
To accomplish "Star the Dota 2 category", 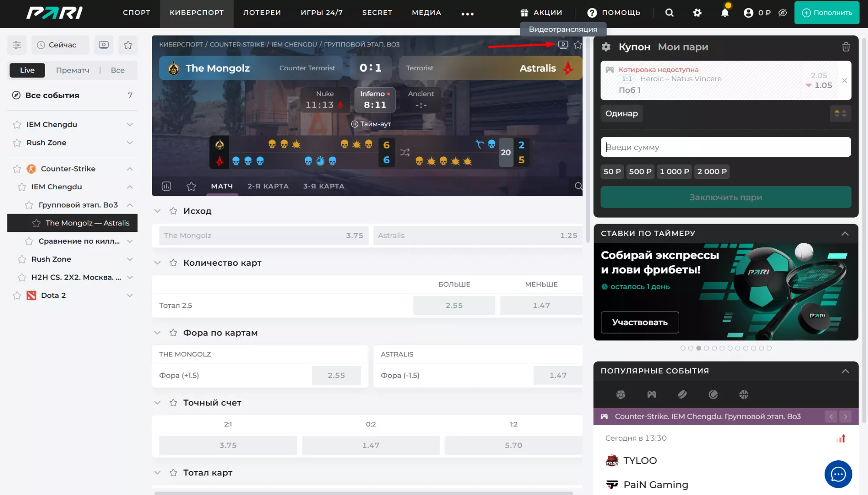I will [x=17, y=295].
